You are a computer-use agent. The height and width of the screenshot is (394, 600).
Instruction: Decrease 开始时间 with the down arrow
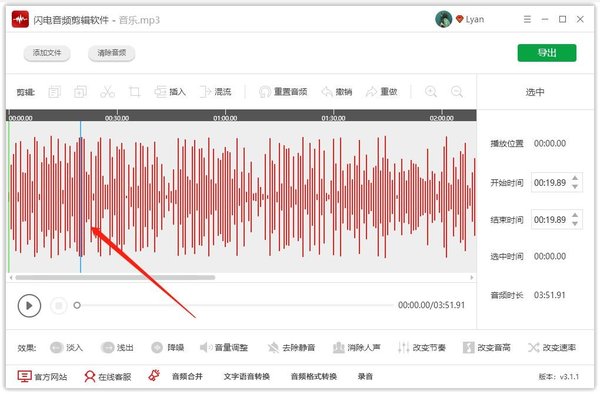tap(575, 187)
